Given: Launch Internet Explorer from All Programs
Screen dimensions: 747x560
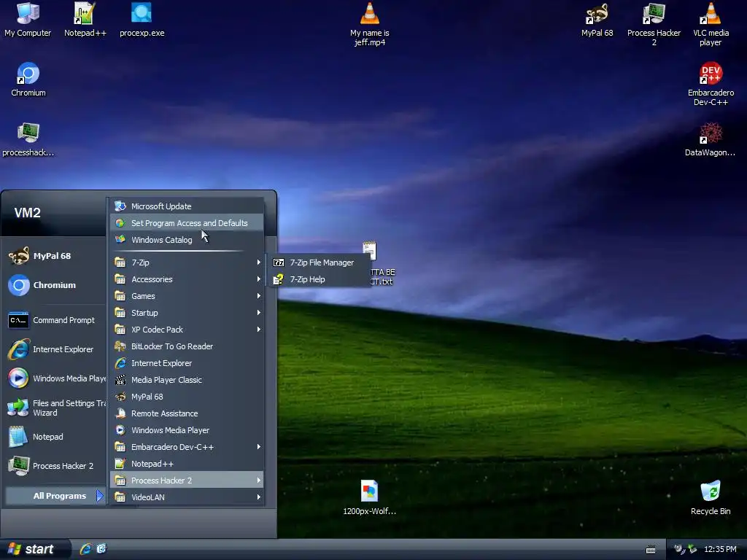Looking at the screenshot, I should pyautogui.click(x=187, y=363).
